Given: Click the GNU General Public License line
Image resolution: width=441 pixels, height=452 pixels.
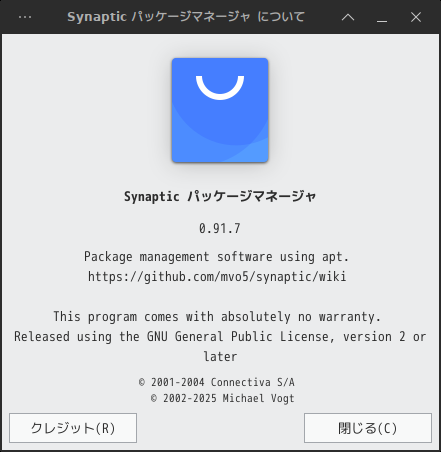Looking at the screenshot, I should 220,337.
